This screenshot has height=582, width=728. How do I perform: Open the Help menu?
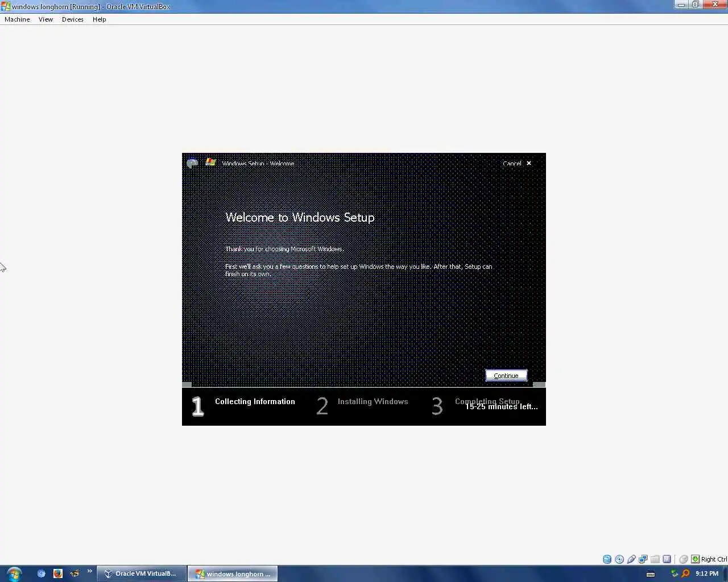(100, 19)
